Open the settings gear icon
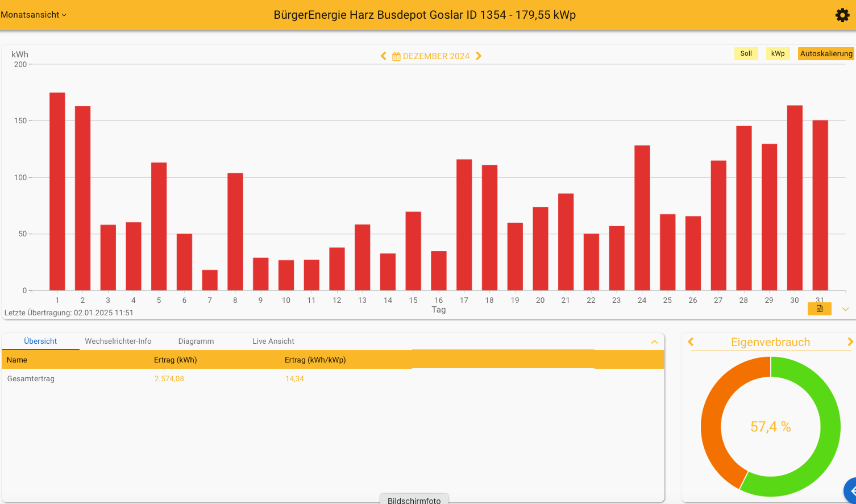 point(842,15)
